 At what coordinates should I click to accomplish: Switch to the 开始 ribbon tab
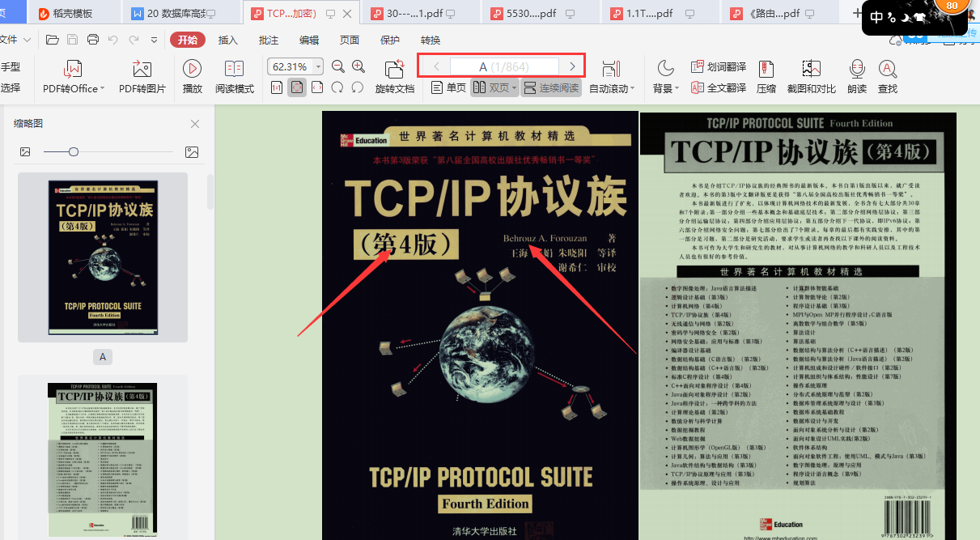pyautogui.click(x=187, y=40)
